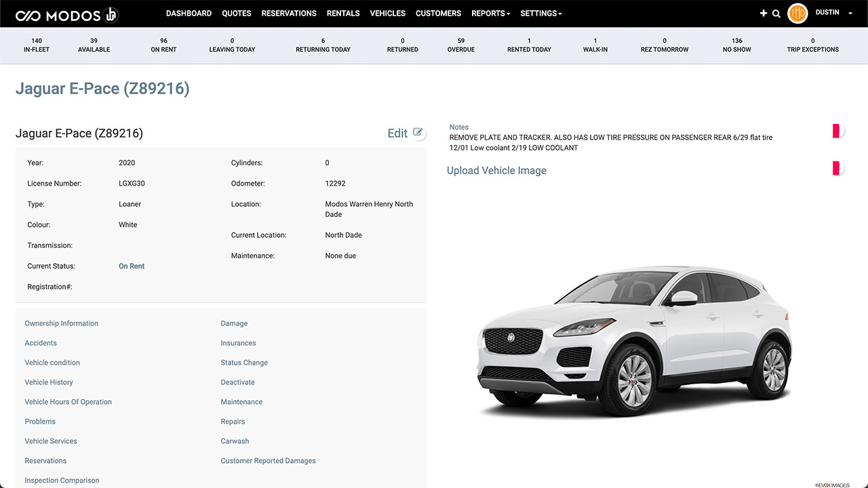Open the Maintenance link in sections list
This screenshot has width=868, height=488.
click(241, 402)
